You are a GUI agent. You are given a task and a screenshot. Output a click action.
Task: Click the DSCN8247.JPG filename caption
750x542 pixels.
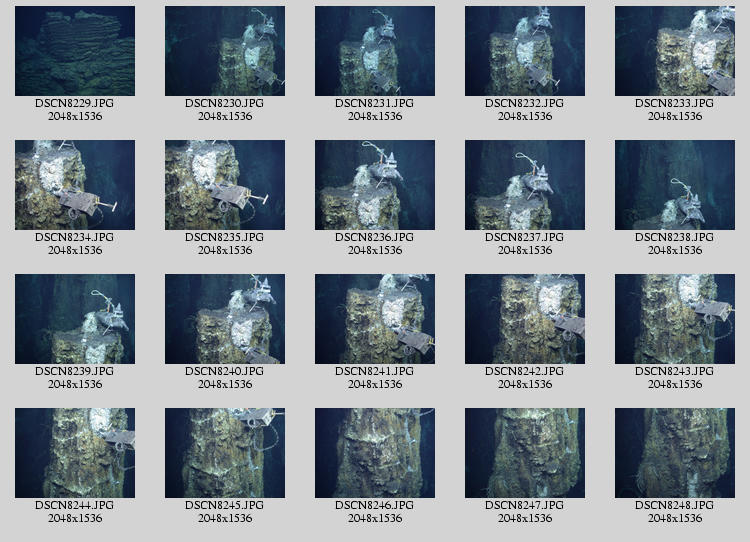pos(525,506)
